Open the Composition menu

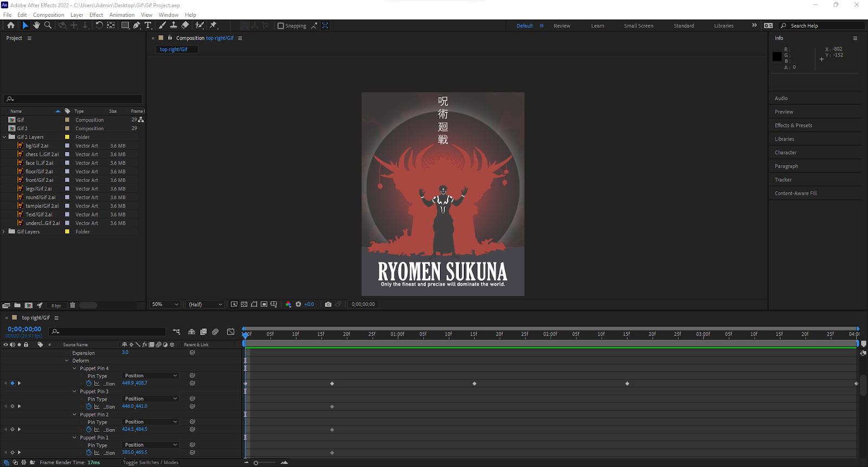[x=48, y=15]
